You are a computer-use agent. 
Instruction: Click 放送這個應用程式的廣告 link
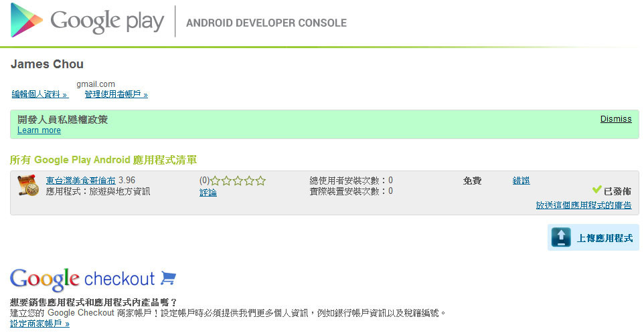[584, 205]
